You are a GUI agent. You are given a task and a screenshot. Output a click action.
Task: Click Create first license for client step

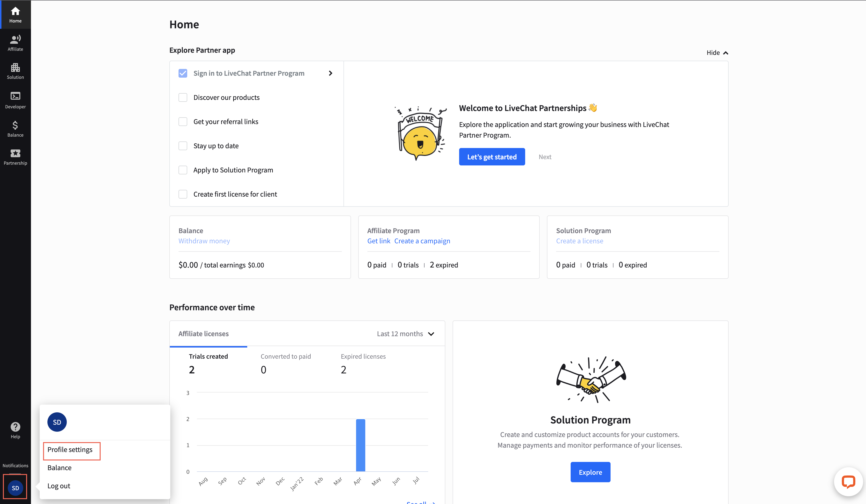click(x=235, y=194)
